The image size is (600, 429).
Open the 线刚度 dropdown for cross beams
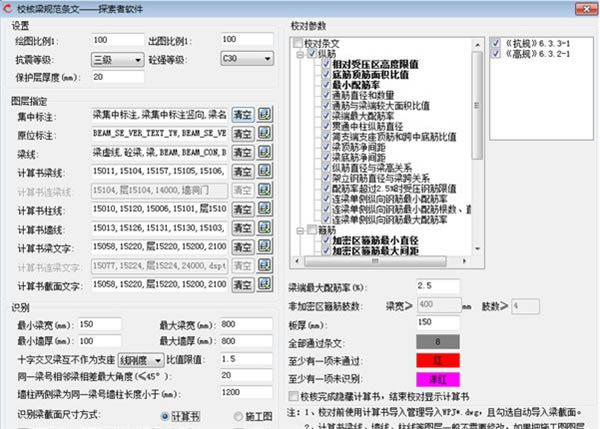140,360
